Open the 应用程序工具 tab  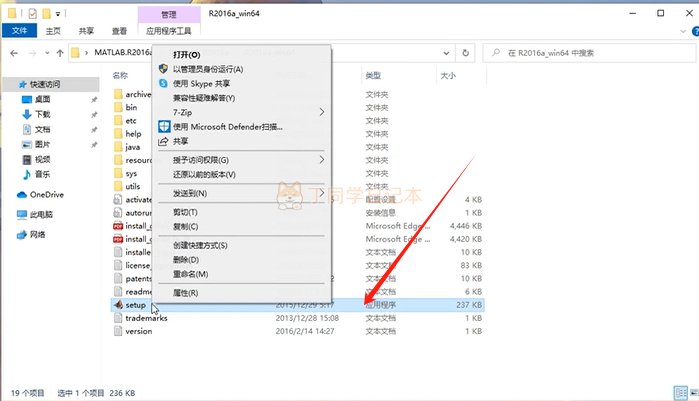(169, 31)
